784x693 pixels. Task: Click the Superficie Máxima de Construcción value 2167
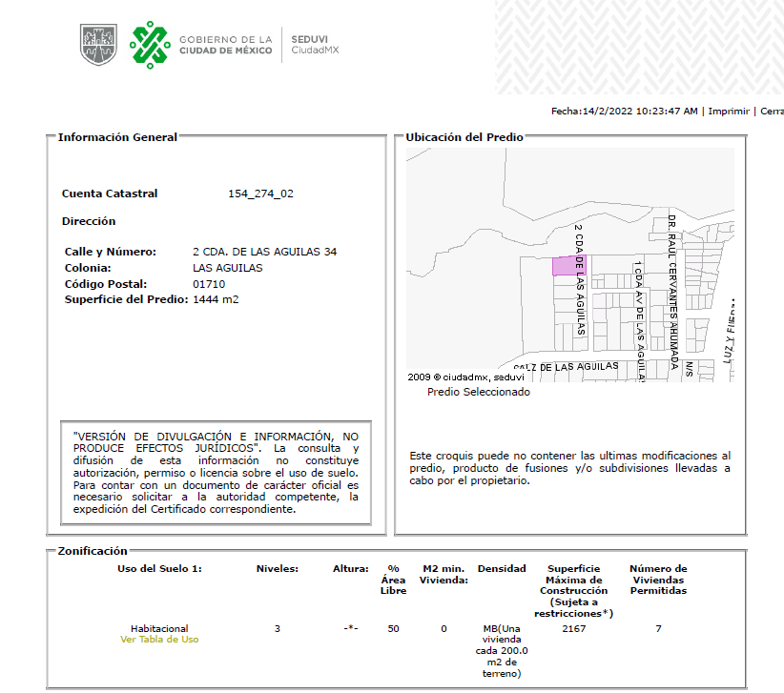click(x=573, y=628)
